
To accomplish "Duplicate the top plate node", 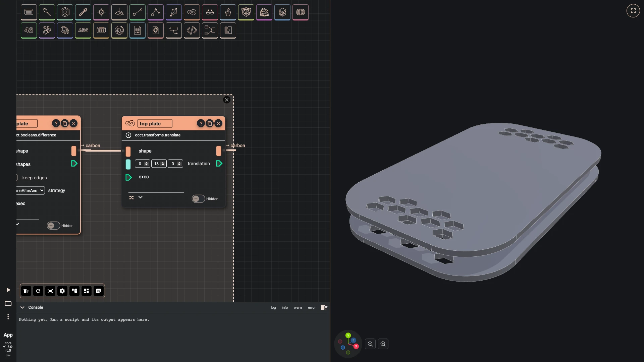I will (x=210, y=123).
